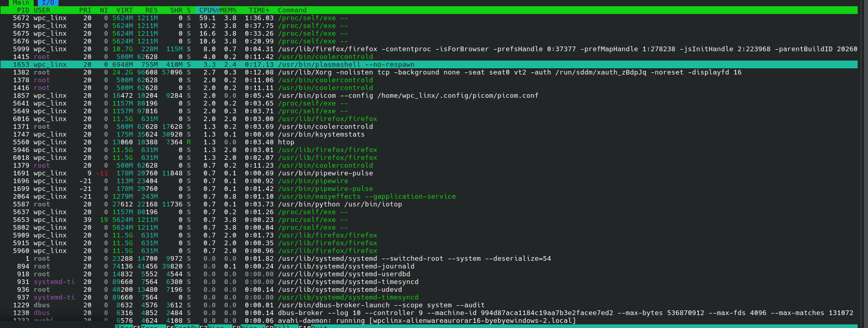This screenshot has height=328, width=868.
Task: Sort processes by the MEM% column
Action: pyautogui.click(x=228, y=10)
